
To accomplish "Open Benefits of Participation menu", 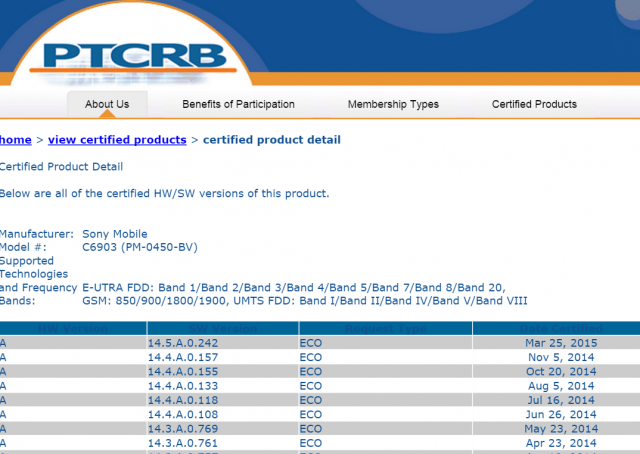I will click(x=238, y=105).
